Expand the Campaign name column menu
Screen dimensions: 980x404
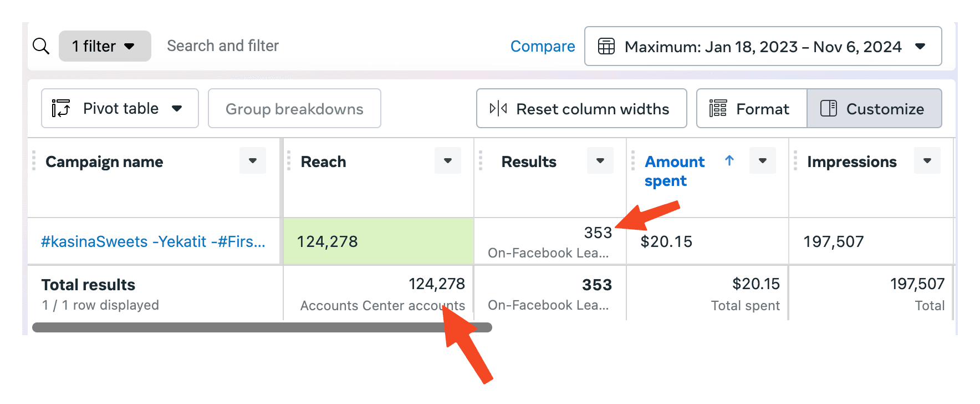[x=253, y=161]
